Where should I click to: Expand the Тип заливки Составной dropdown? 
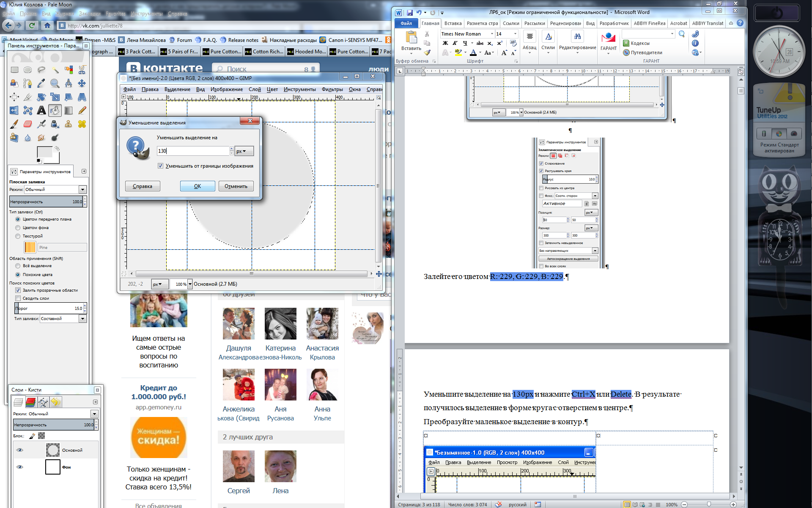63,319
